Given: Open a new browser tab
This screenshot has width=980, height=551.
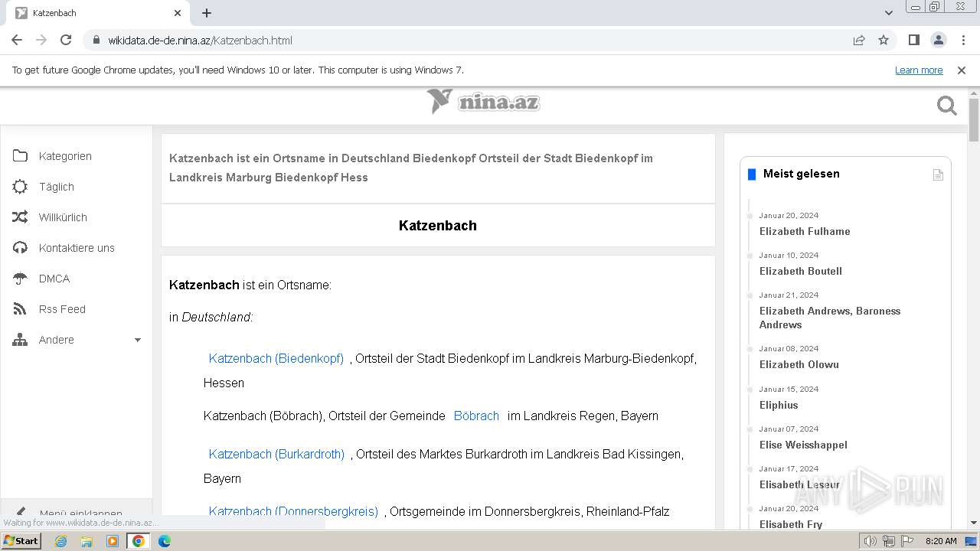Looking at the screenshot, I should (207, 13).
